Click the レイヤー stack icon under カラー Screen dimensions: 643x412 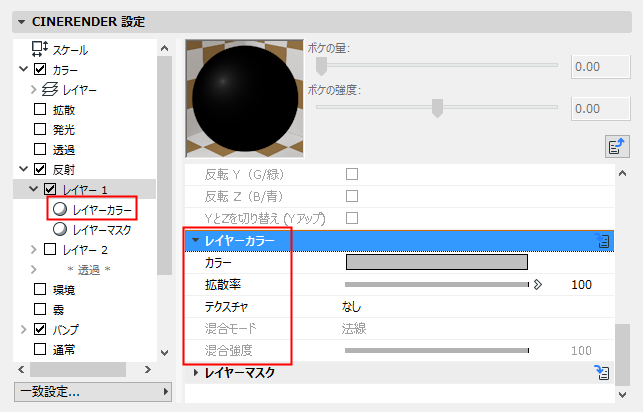point(50,89)
